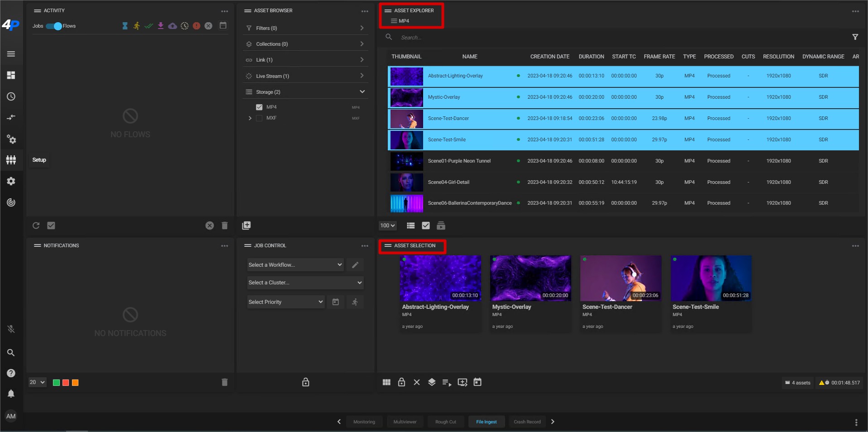
Task: Open the 100 items-per-page dropdown
Action: pos(388,226)
